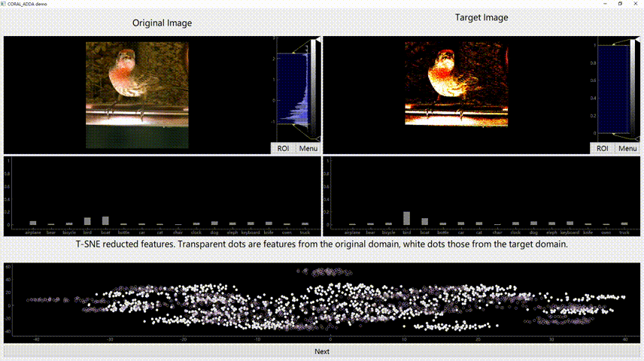Restore down the CORAL_ADDA demo window
Image resolution: width=644 pixels, height=361 pixels.
[620, 4]
